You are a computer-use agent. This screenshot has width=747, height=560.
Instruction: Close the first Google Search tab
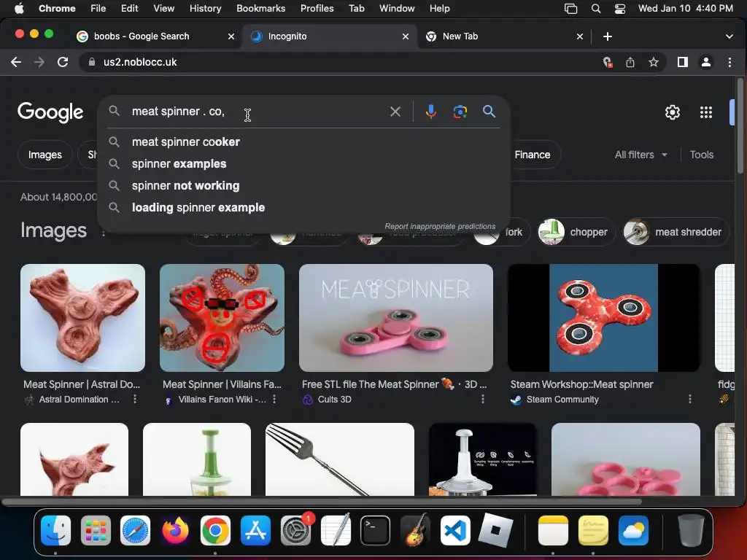pos(231,36)
